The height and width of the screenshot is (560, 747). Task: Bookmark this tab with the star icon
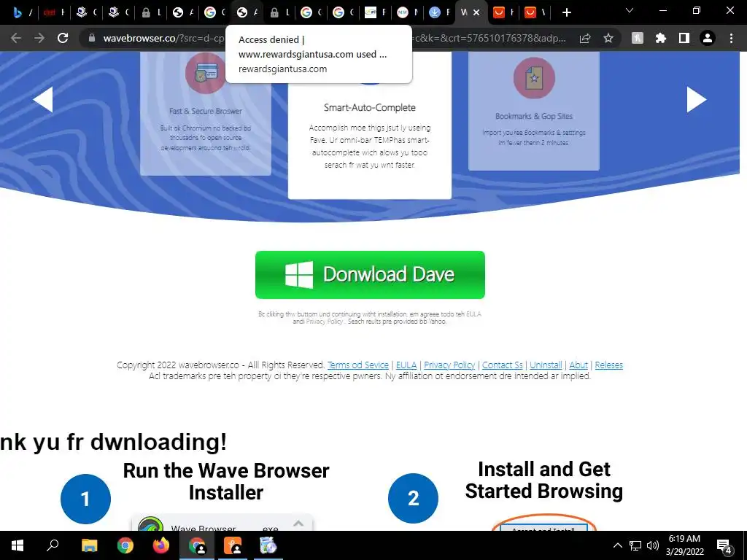point(608,38)
